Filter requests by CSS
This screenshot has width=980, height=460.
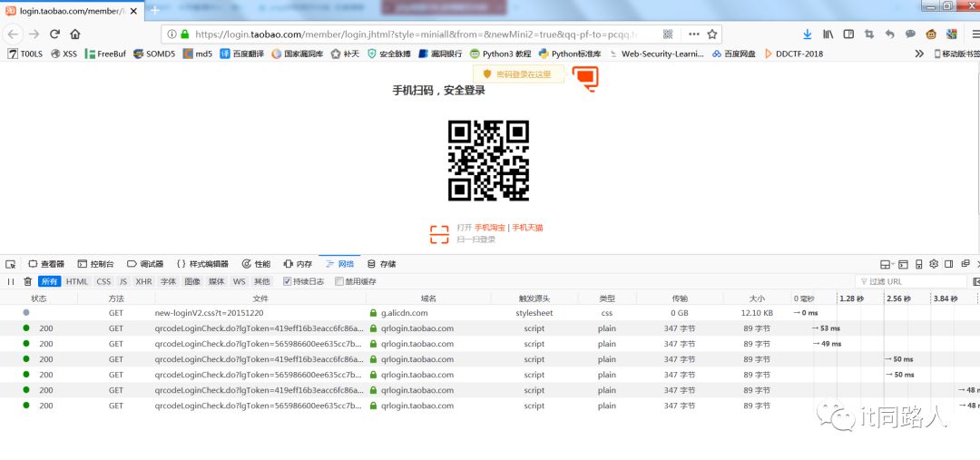click(103, 282)
